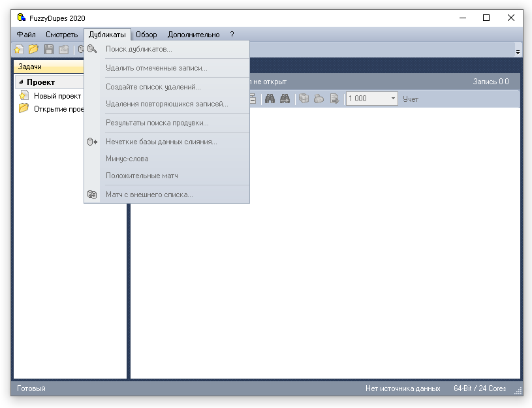Select Открытие проекта task
The image size is (532, 408).
click(59, 109)
